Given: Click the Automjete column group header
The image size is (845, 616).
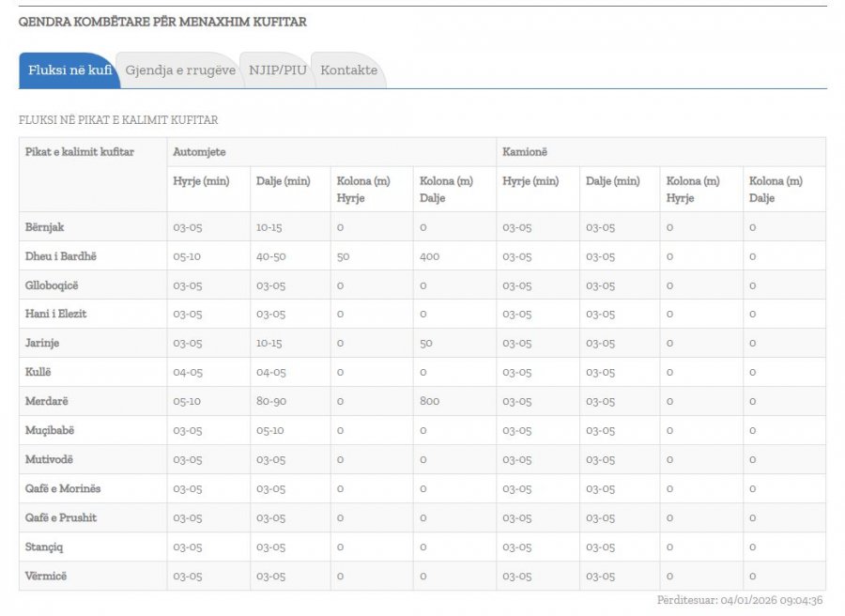Looking at the screenshot, I should tap(199, 151).
